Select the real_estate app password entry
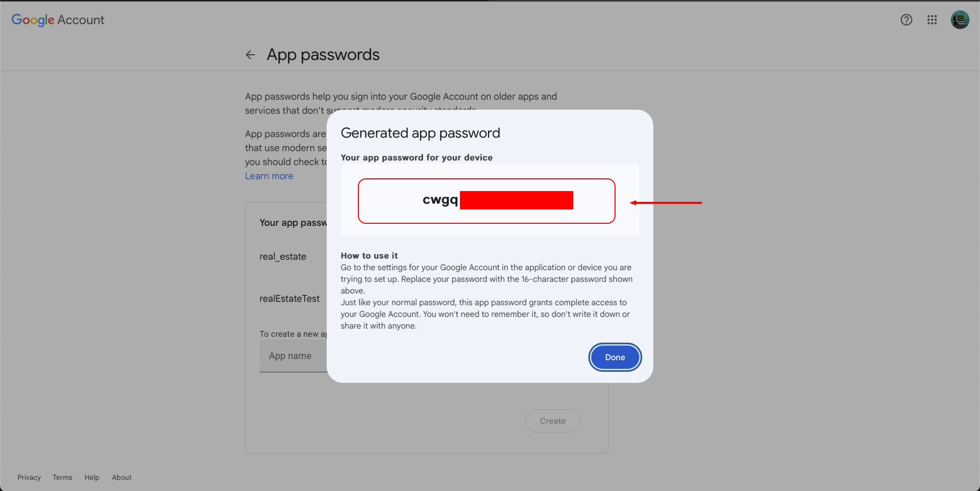Screen dimensions: 980x491 click(283, 256)
